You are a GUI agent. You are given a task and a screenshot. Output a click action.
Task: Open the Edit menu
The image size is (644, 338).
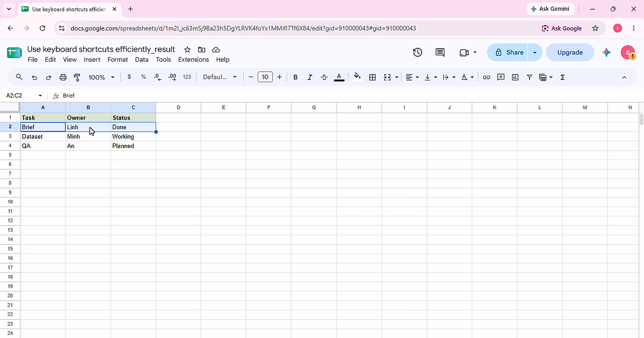tap(50, 60)
